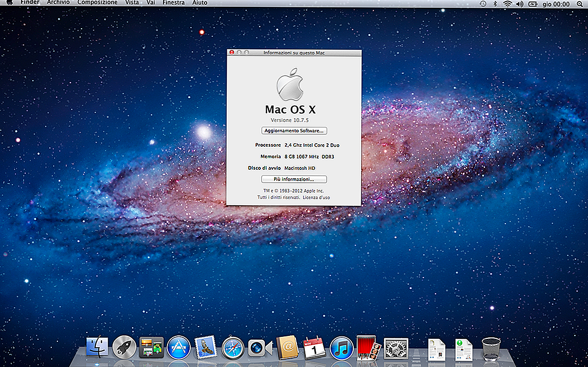Open Time Machine menu bar icon

[483, 4]
